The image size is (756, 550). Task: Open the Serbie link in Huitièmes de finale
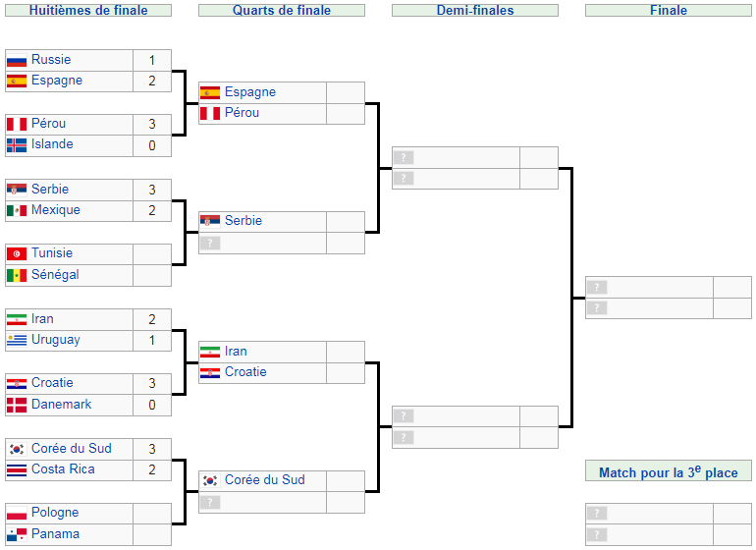[x=50, y=190]
